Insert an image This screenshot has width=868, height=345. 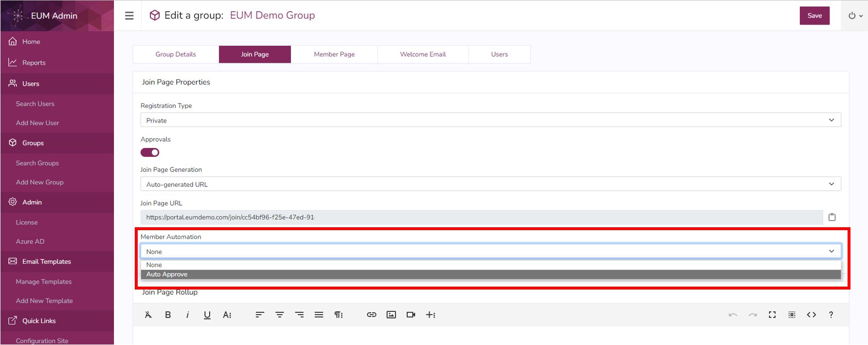click(x=391, y=315)
